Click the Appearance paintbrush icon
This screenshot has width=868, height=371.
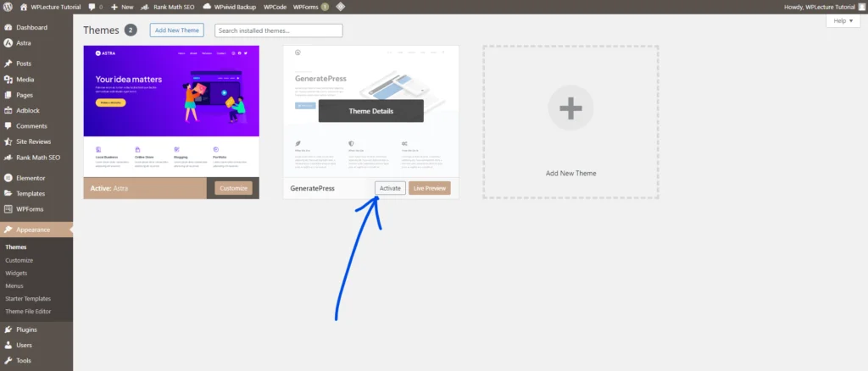[8, 230]
